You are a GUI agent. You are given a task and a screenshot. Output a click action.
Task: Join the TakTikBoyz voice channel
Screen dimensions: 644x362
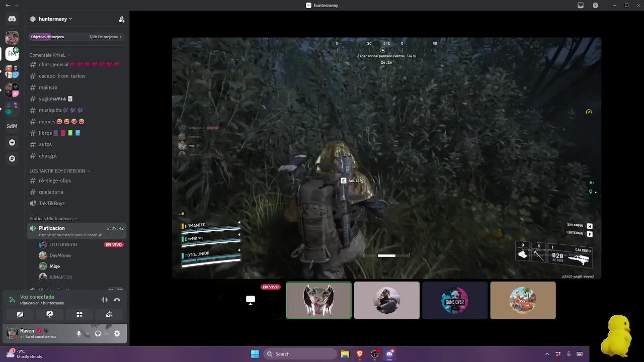(76, 203)
